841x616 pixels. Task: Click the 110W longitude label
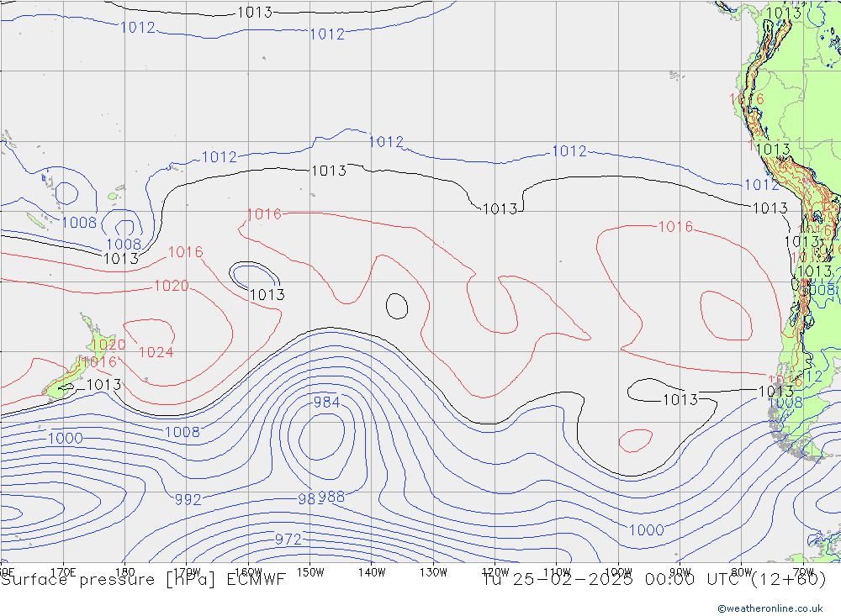(x=557, y=572)
